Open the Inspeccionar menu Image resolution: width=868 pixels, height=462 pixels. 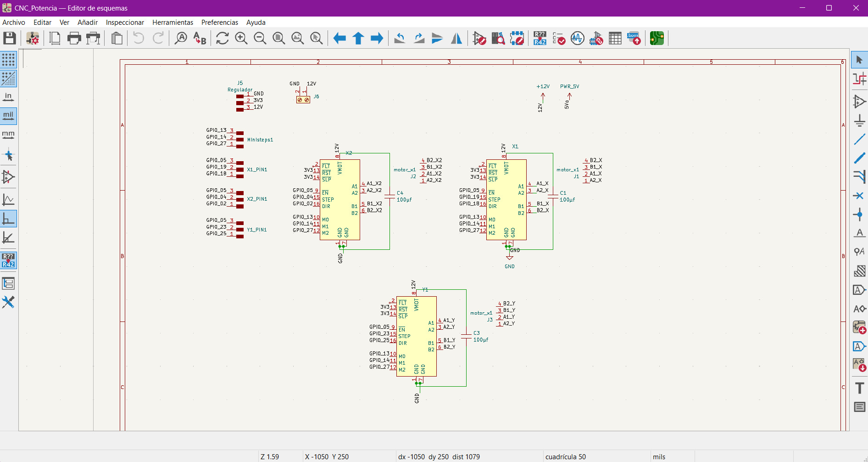click(x=125, y=22)
